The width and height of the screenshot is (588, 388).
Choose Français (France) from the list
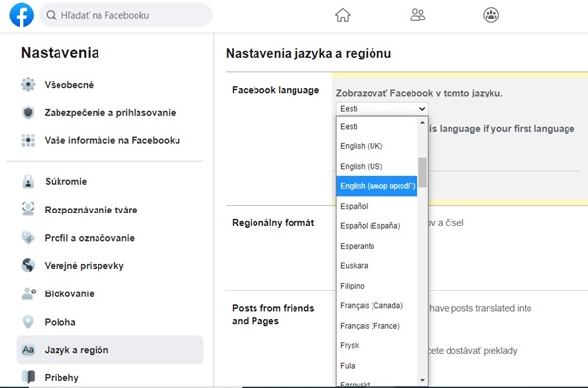(x=377, y=326)
